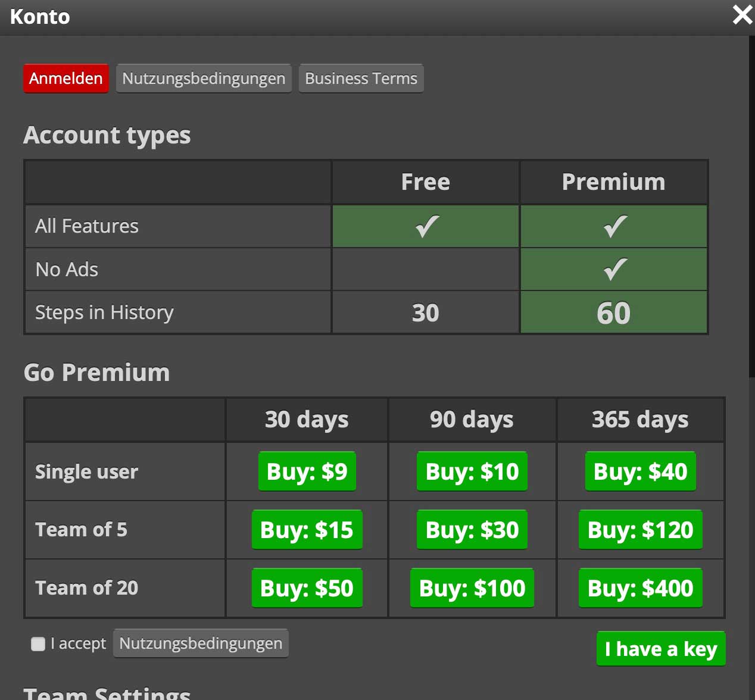Click the Free All Features checkmark
The image size is (755, 700).
click(x=426, y=226)
